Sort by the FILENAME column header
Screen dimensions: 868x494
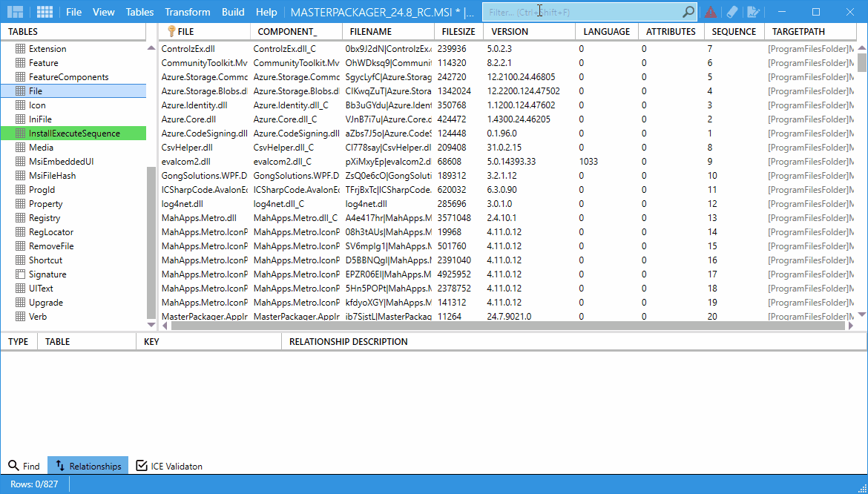point(388,32)
